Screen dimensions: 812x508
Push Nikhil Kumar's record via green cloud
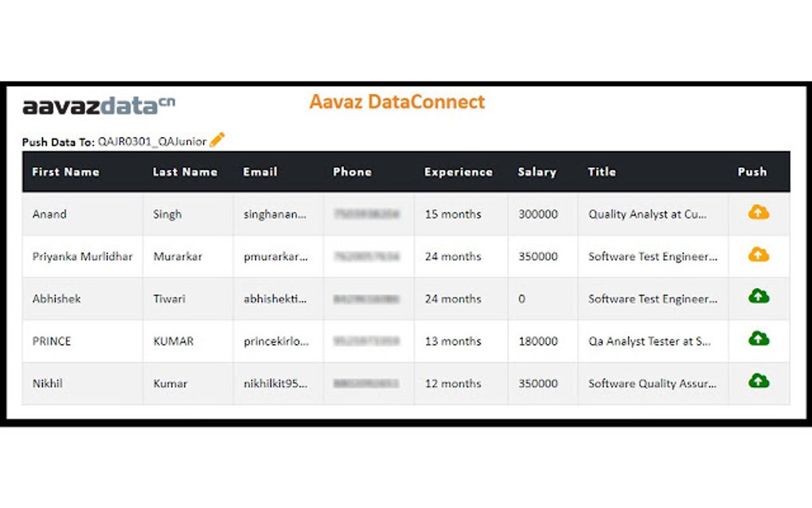tap(759, 381)
